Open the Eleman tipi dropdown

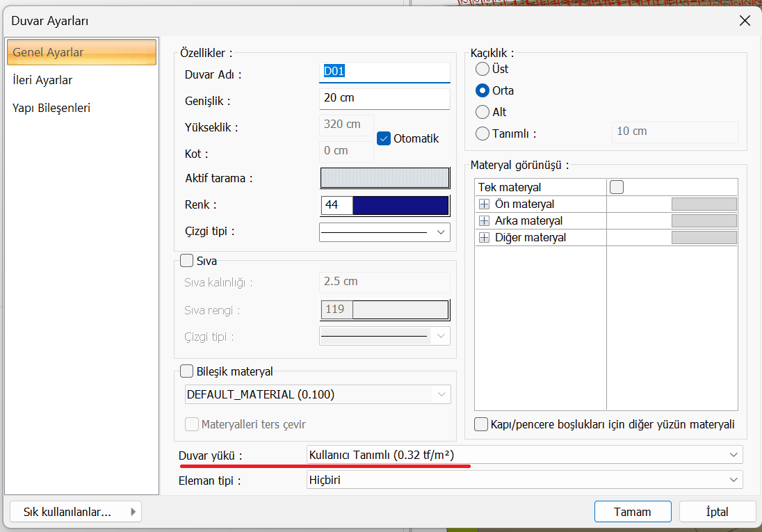coord(524,480)
